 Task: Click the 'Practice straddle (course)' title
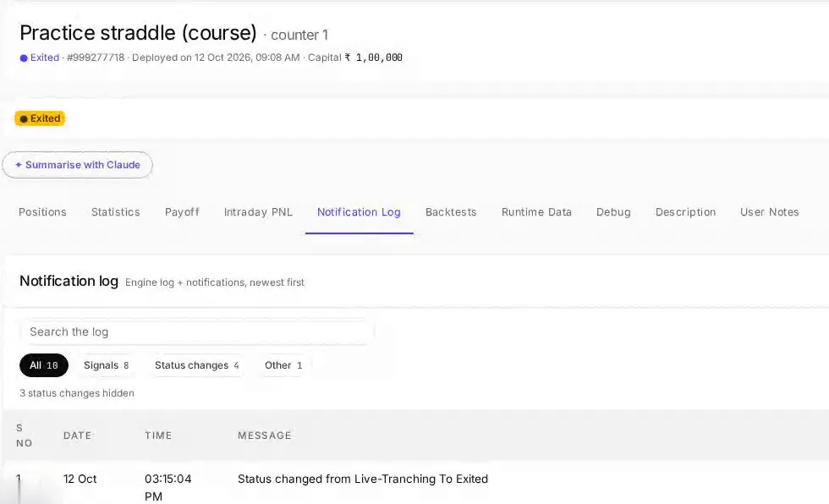tap(138, 33)
